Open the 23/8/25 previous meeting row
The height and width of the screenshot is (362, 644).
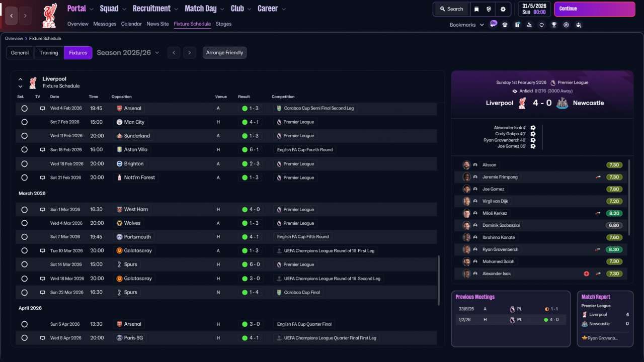(511, 309)
